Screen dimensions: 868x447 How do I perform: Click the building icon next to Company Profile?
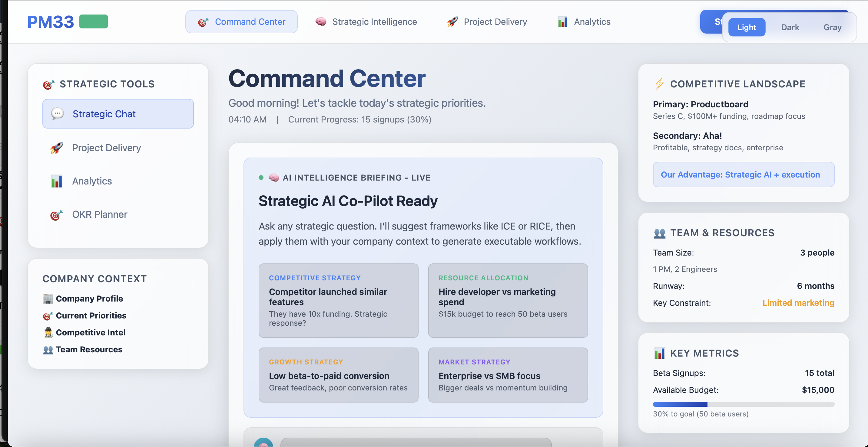48,298
